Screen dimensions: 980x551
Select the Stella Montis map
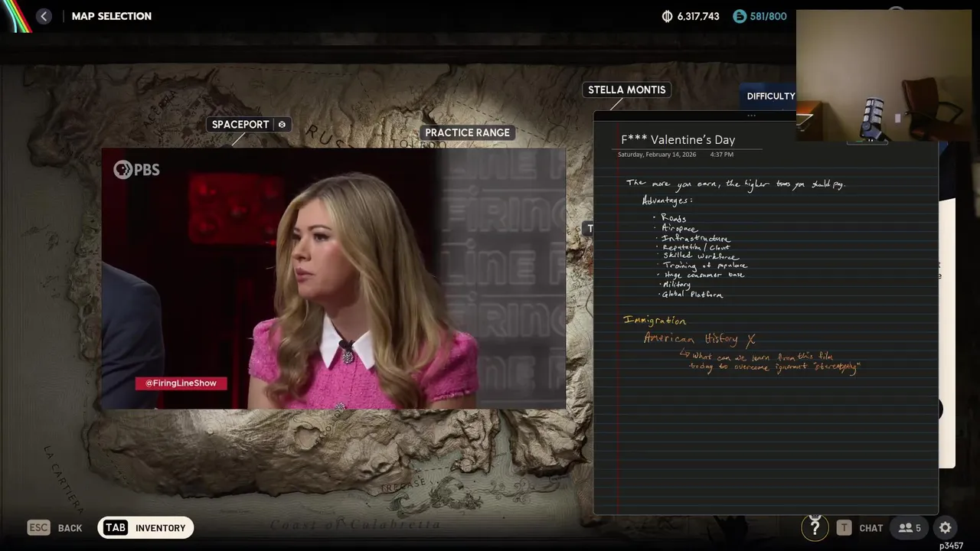626,90
